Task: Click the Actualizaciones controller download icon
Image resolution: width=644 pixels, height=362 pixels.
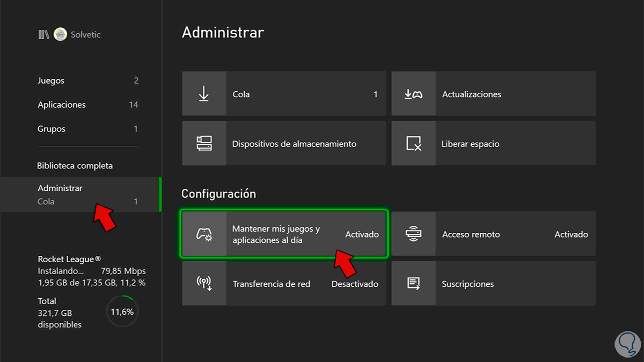Action: pos(413,94)
